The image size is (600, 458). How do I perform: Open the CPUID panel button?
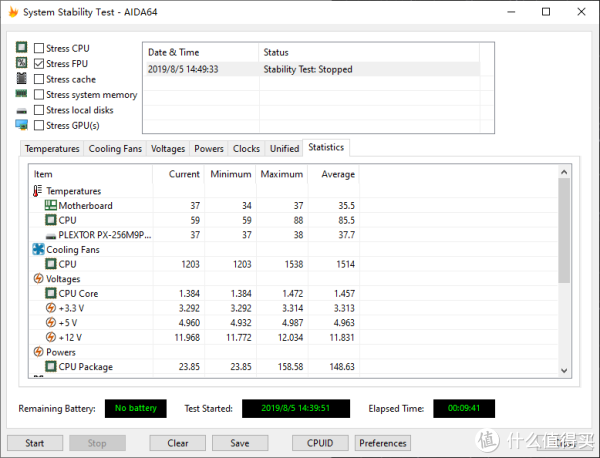(x=320, y=443)
